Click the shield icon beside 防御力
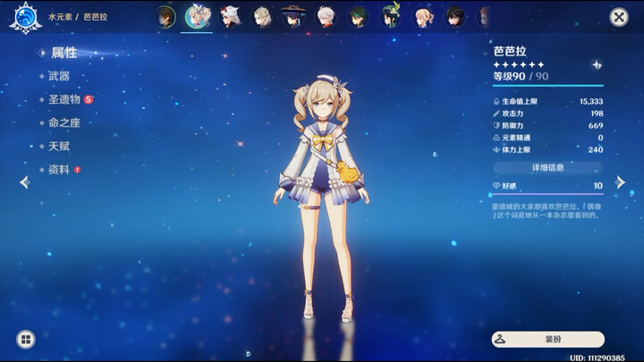This screenshot has height=362, width=644. click(496, 126)
